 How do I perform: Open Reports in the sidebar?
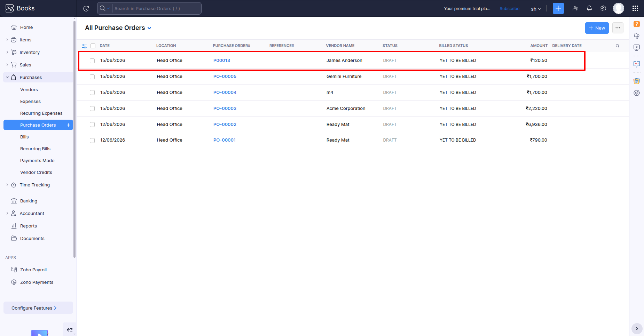(29, 226)
